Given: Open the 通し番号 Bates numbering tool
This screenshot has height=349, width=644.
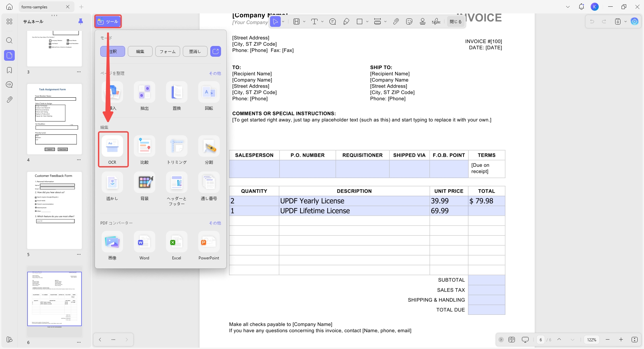Looking at the screenshot, I should 209,186.
